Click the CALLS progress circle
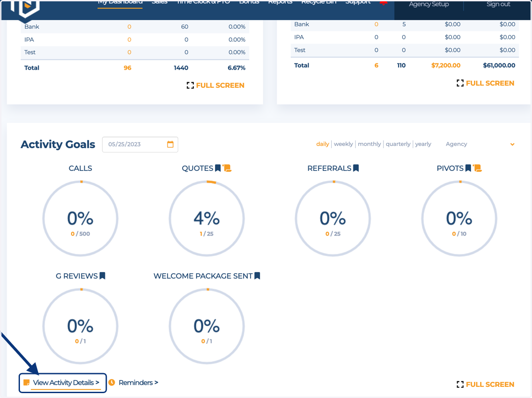The width and height of the screenshot is (532, 398). click(80, 218)
